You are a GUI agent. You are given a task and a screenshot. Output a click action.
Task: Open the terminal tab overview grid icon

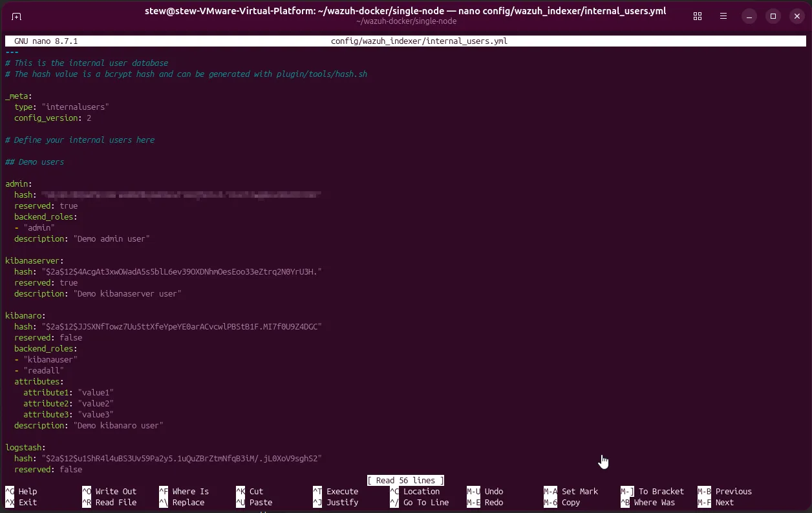tap(698, 16)
